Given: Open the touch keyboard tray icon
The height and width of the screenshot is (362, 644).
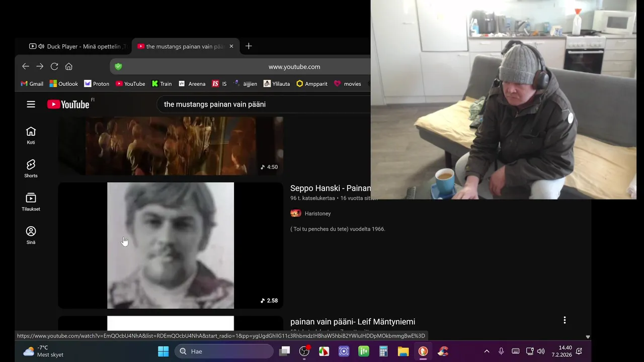Looking at the screenshot, I should point(516,351).
